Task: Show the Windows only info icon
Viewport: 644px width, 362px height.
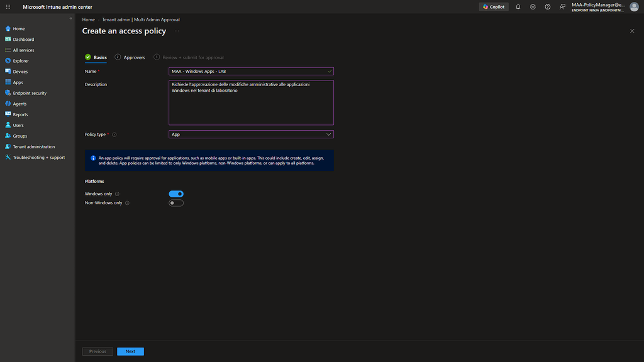Action: tap(117, 194)
